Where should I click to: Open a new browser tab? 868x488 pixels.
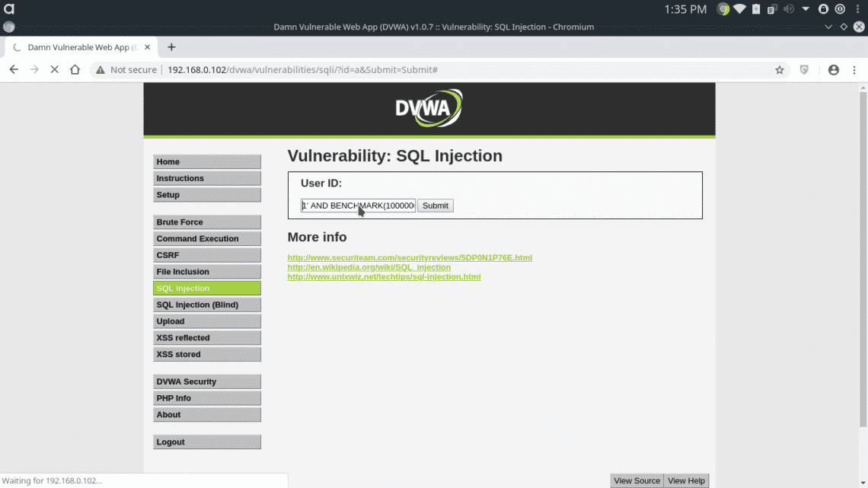pyautogui.click(x=171, y=47)
